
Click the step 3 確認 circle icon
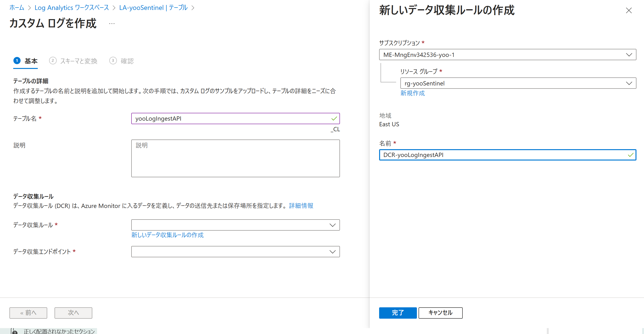click(x=113, y=60)
